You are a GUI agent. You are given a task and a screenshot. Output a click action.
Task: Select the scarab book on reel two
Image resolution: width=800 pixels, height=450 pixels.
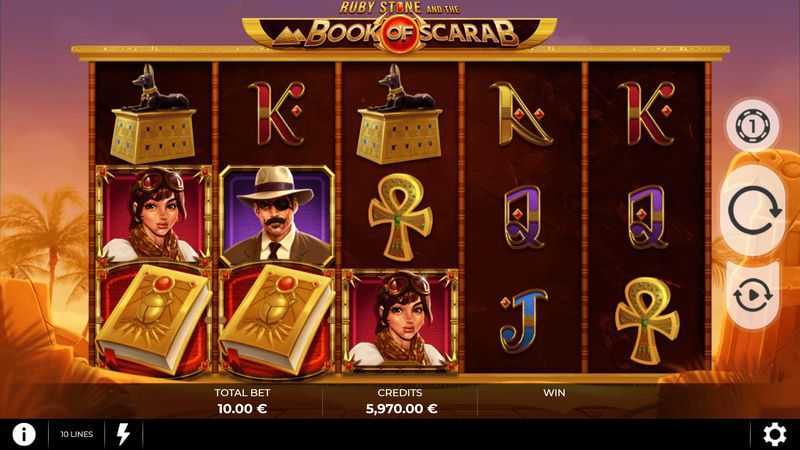[x=277, y=320]
